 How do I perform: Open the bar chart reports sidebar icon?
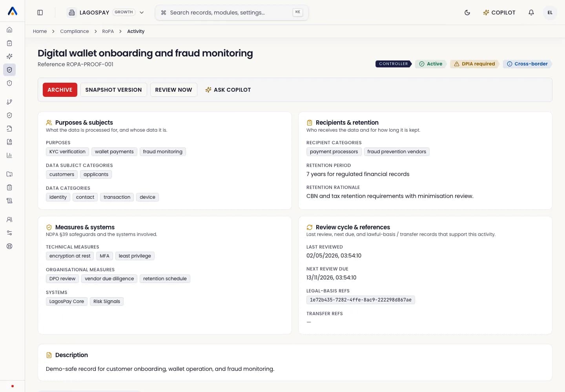point(9,155)
